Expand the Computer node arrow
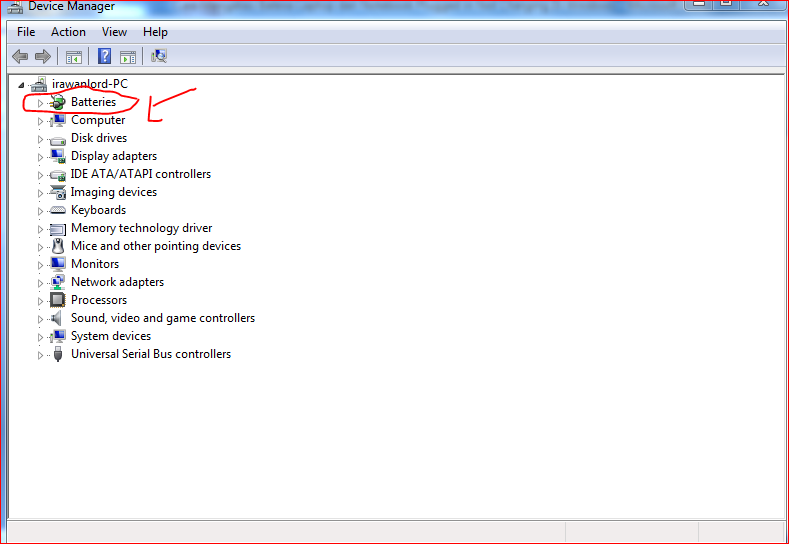 pos(40,121)
